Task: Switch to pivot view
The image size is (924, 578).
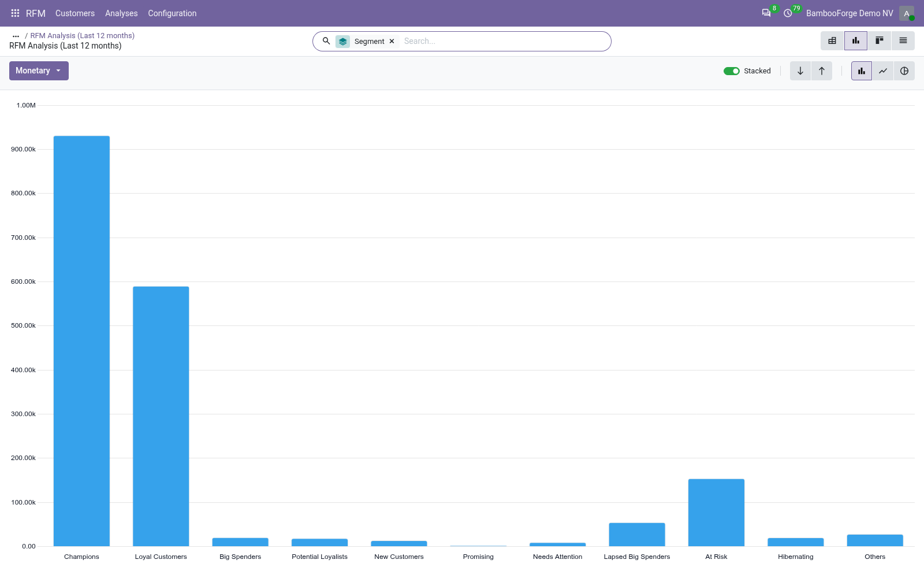Action: 832,40
